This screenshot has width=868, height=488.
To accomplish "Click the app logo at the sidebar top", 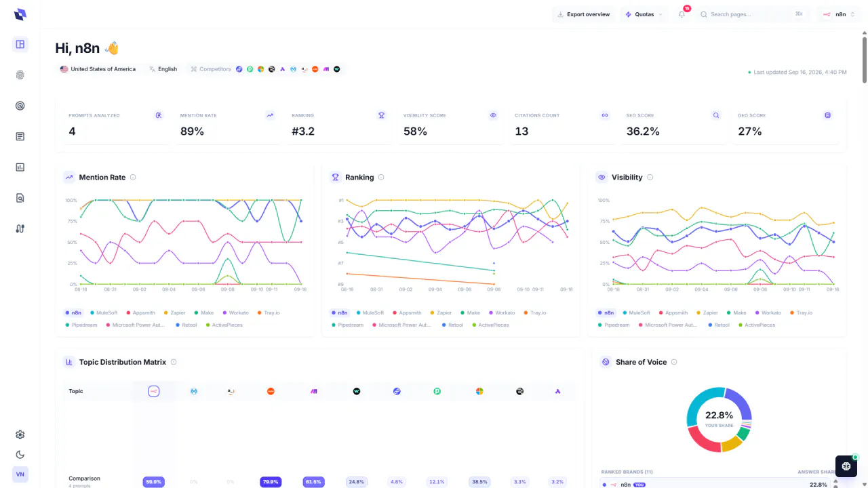I will [20, 14].
